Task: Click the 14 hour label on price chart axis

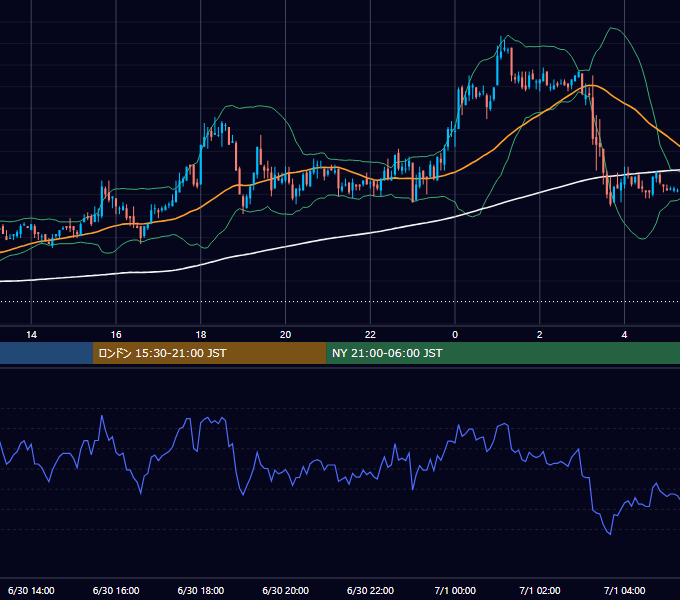Action: click(x=31, y=335)
